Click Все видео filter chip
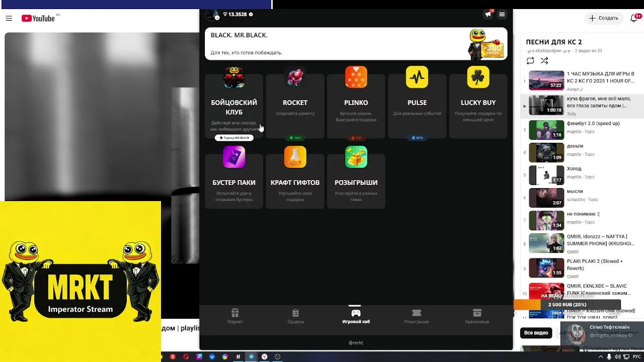Viewport: 644px width, 362px height. coord(536,333)
